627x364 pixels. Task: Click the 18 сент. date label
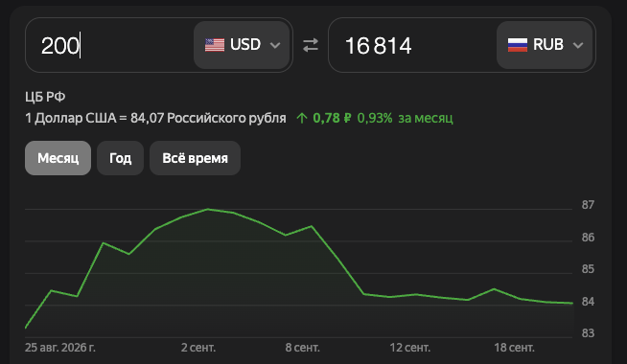(514, 348)
